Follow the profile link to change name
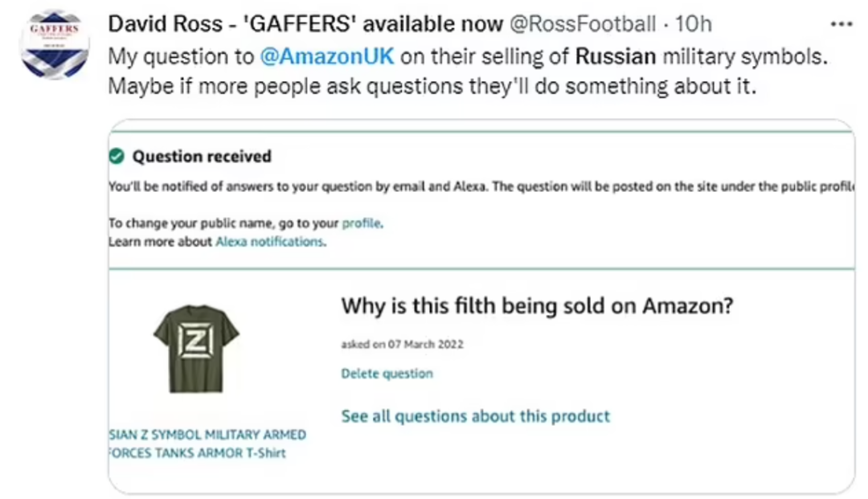This screenshot has height=499, width=868. click(x=361, y=223)
